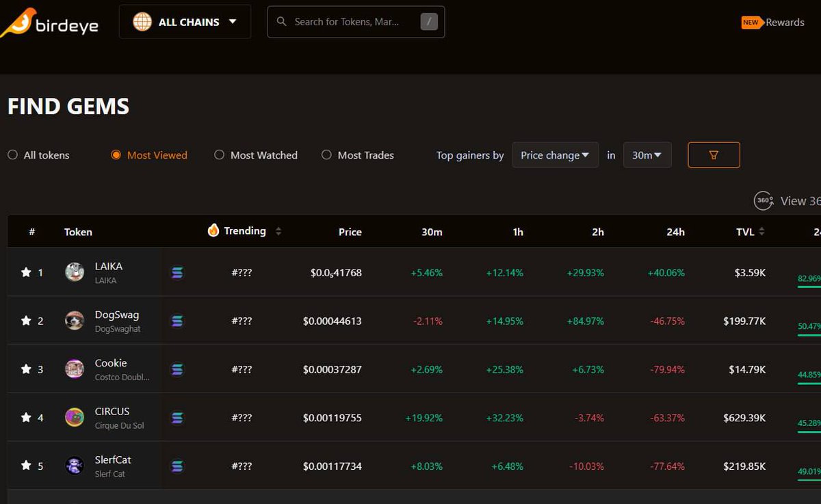Open the CIRCUS token name link
Screen dimensions: 821x504
point(112,411)
